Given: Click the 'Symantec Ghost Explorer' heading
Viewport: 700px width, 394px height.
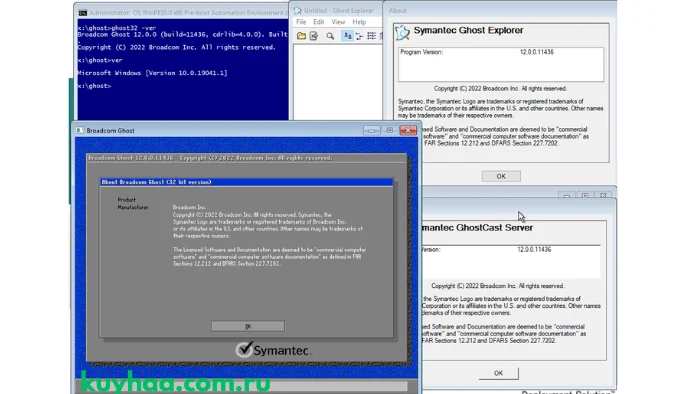Looking at the screenshot, I should click(x=468, y=30).
